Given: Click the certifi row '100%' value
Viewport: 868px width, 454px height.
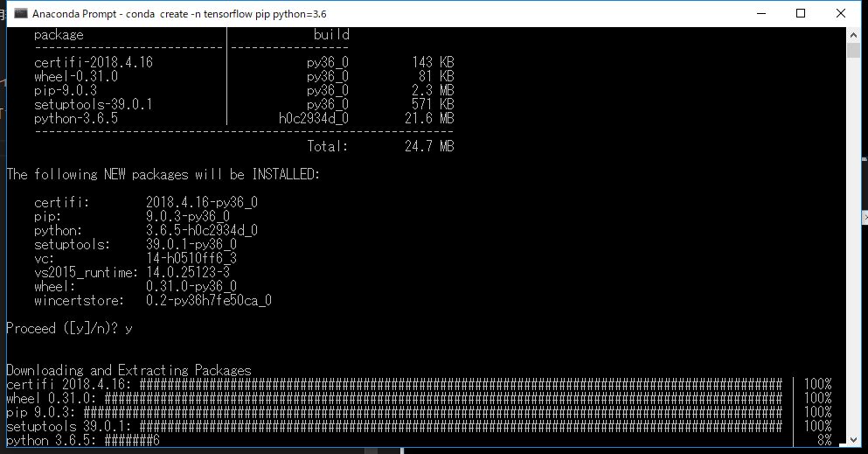Looking at the screenshot, I should [x=817, y=384].
